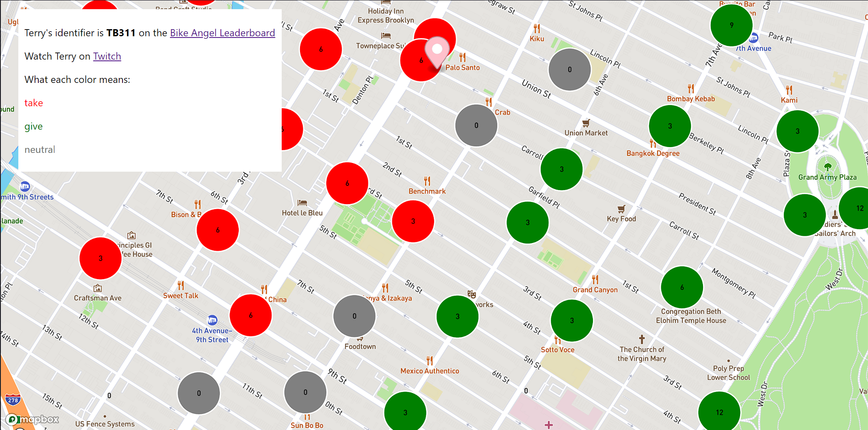Click the Church of the Virgin Mary cross
This screenshot has height=430, width=868.
tap(642, 339)
